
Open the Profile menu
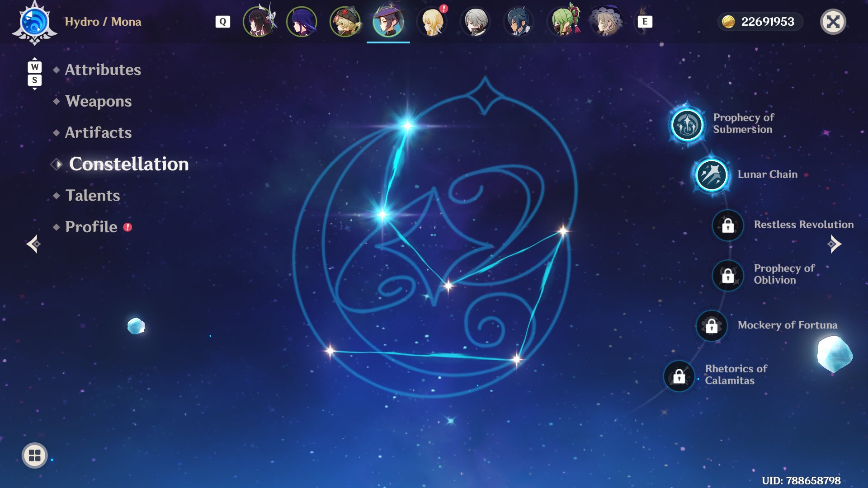(91, 227)
